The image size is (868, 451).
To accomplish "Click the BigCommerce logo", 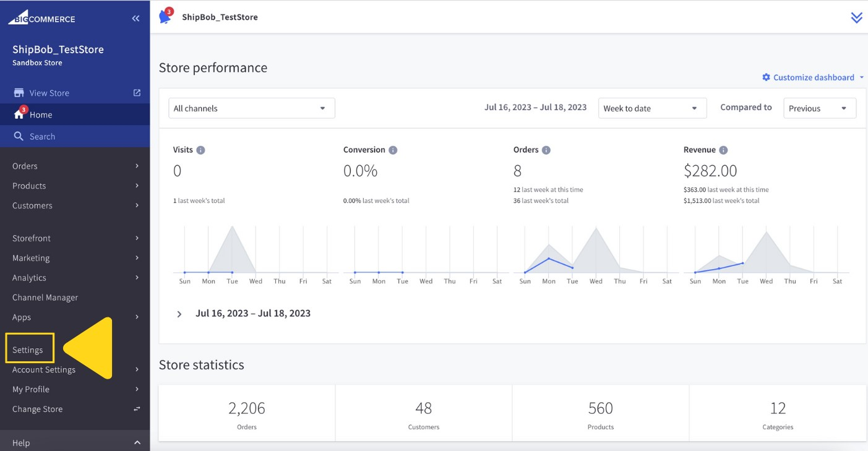I will click(x=41, y=18).
